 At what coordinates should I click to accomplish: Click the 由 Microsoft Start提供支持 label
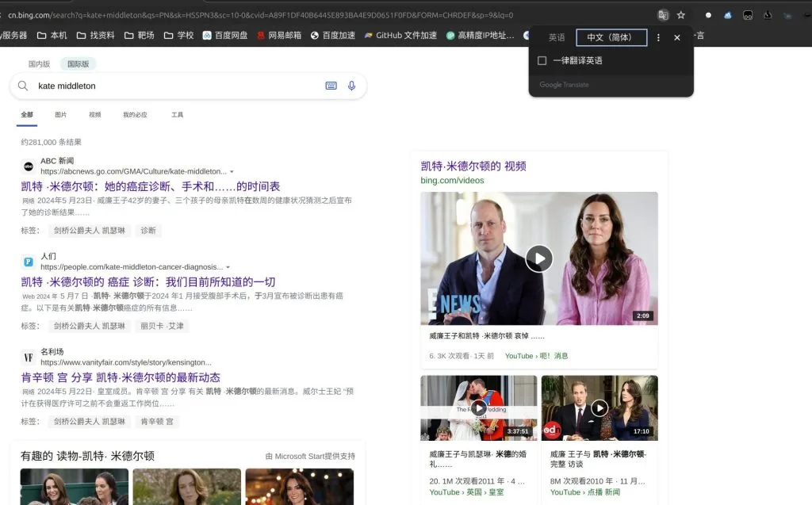(x=310, y=457)
